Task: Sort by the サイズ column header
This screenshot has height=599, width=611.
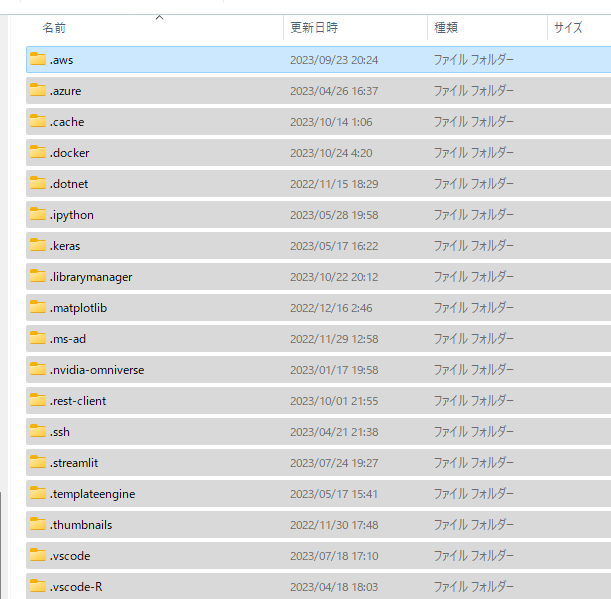Action: click(568, 28)
